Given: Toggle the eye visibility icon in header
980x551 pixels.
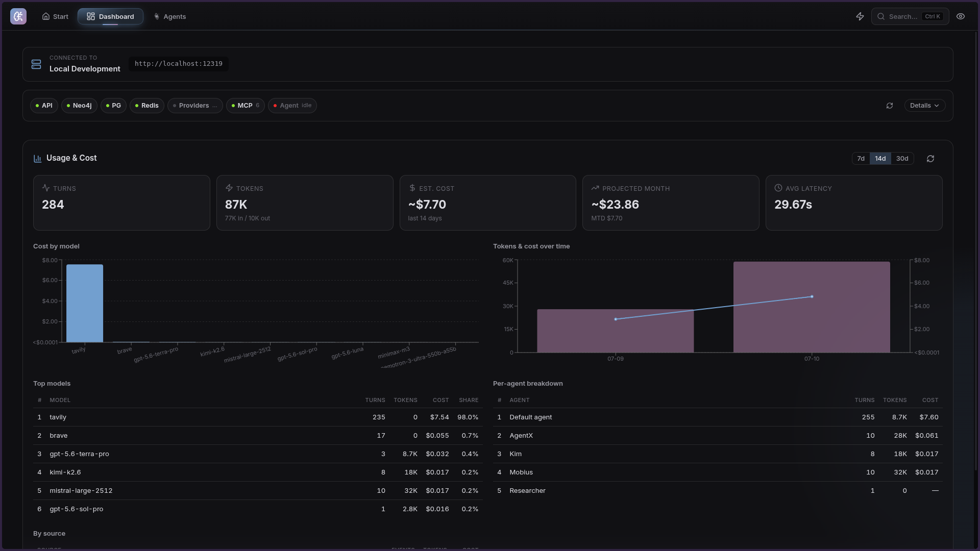Looking at the screenshot, I should [961, 16].
